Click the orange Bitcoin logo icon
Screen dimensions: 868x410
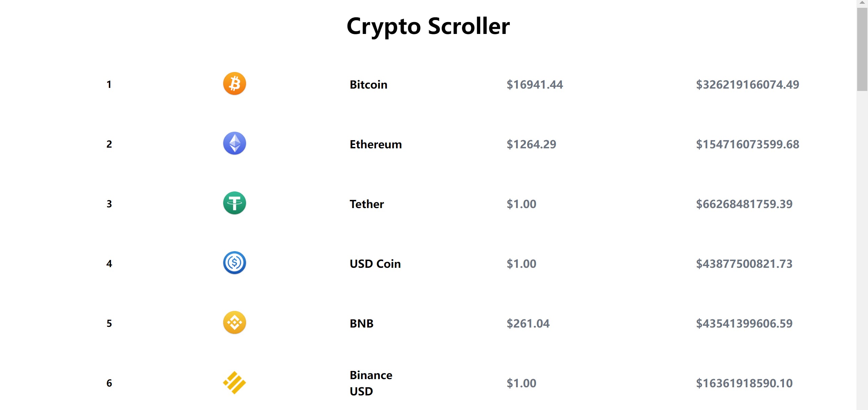pyautogui.click(x=234, y=84)
